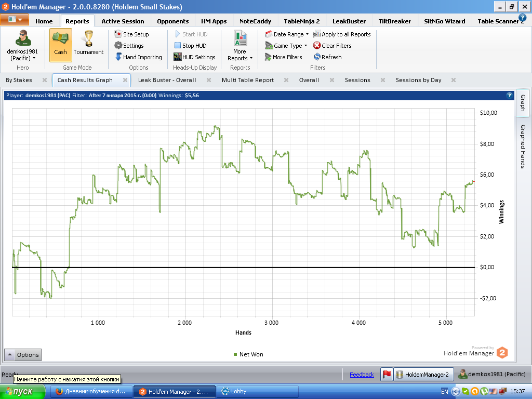The image size is (532, 399).
Task: Open the HoldemManager2 database button
Action: tap(423, 374)
